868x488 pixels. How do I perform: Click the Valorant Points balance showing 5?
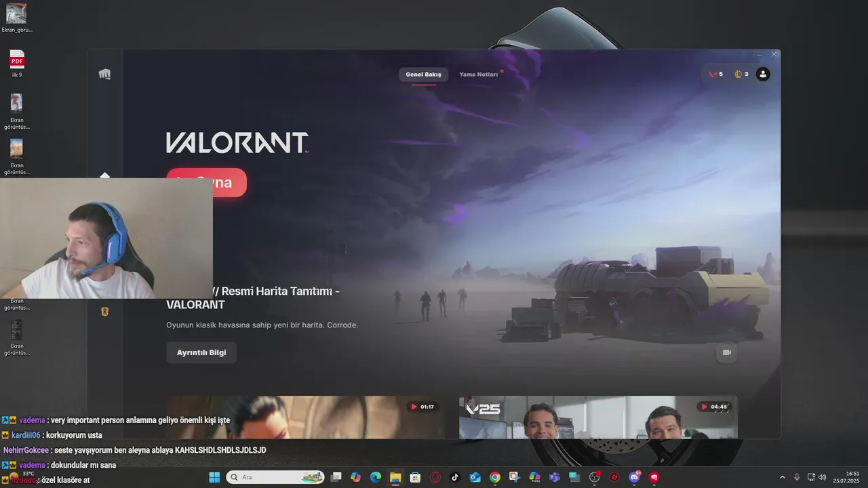pos(715,74)
